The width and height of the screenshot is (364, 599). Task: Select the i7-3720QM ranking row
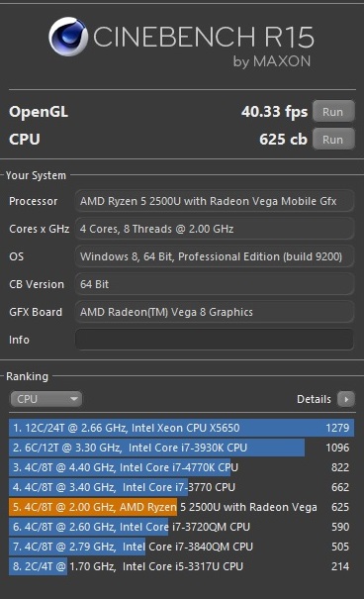coord(182,527)
